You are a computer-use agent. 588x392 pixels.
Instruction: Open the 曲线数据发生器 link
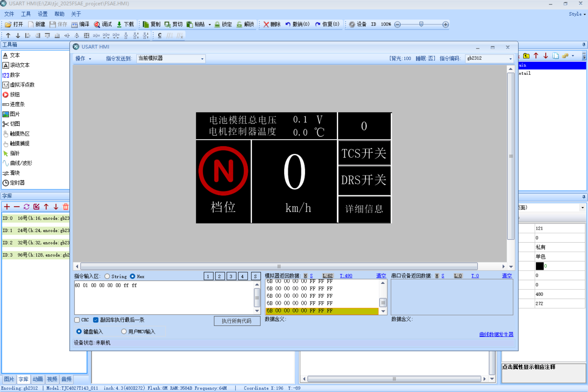coord(496,334)
